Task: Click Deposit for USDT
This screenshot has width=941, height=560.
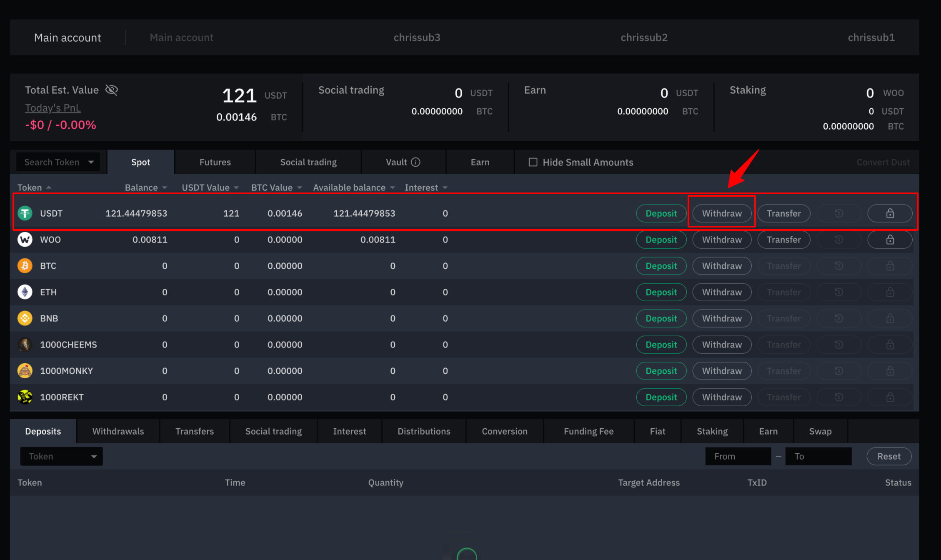Action: tap(661, 213)
